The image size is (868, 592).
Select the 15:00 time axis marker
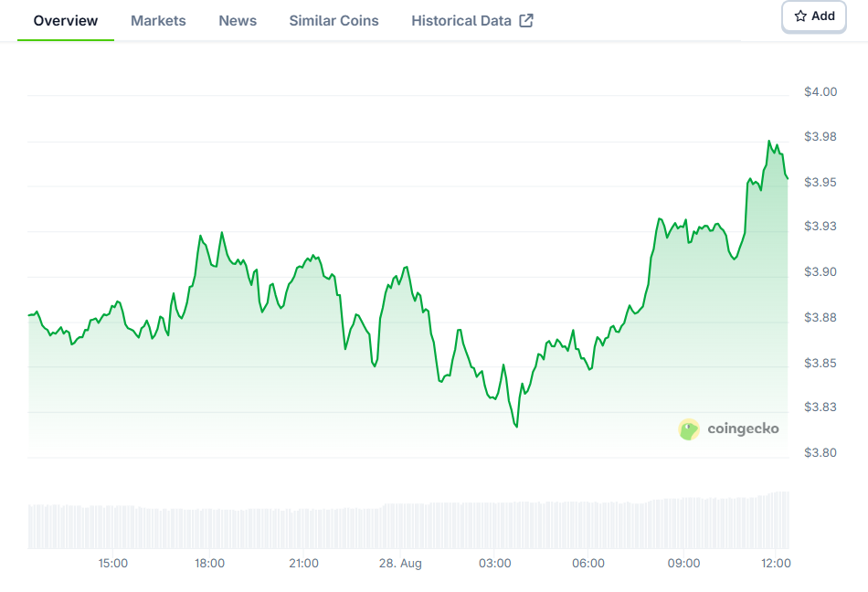tap(113, 564)
